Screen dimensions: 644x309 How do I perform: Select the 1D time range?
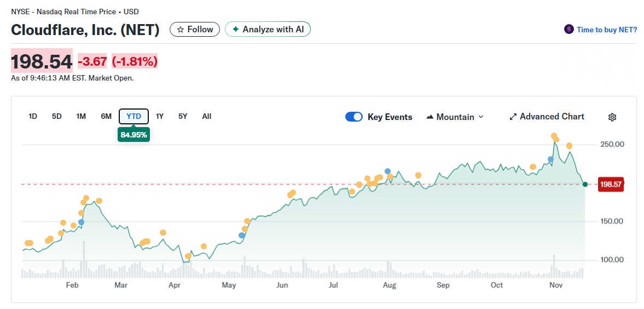(x=33, y=116)
